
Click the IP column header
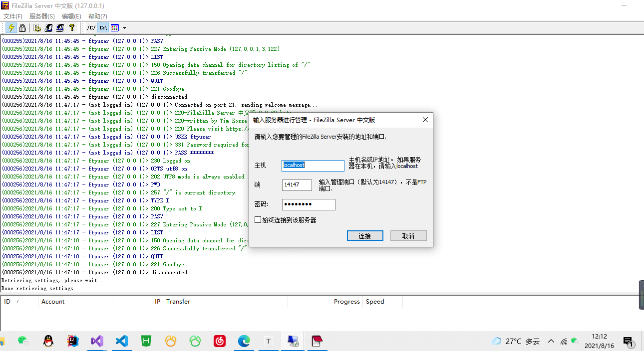coord(138,302)
